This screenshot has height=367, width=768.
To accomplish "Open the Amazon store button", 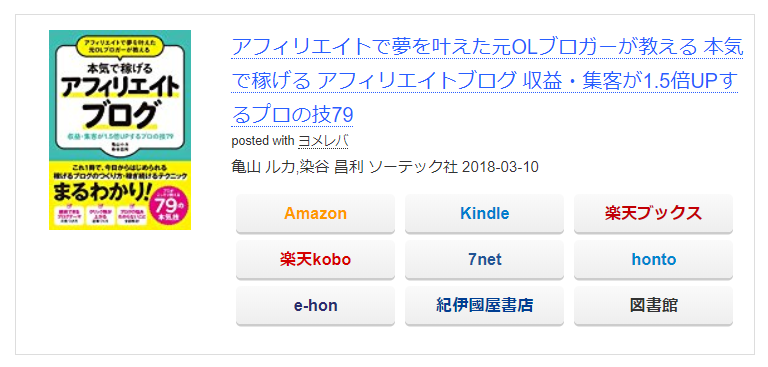I will pos(315,214).
